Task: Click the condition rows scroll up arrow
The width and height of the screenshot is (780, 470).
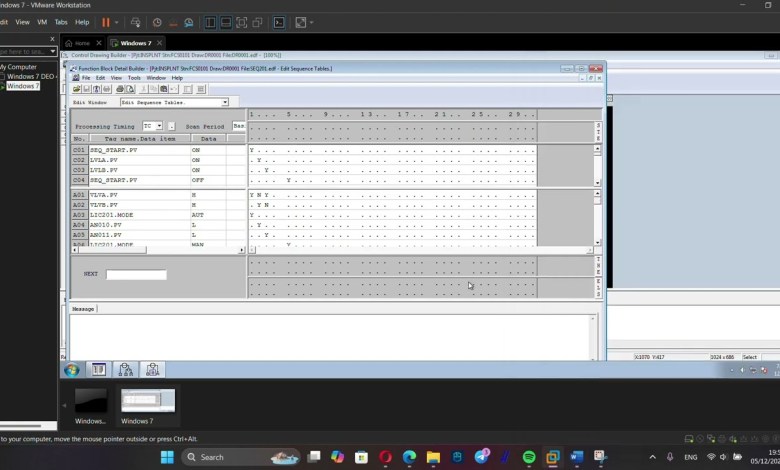Action: [x=597, y=148]
